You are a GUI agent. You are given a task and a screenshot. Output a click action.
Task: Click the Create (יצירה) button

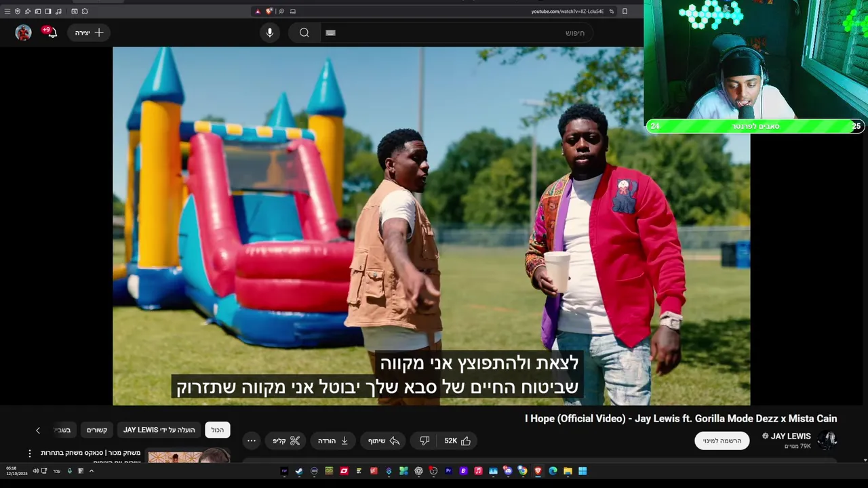click(x=90, y=33)
